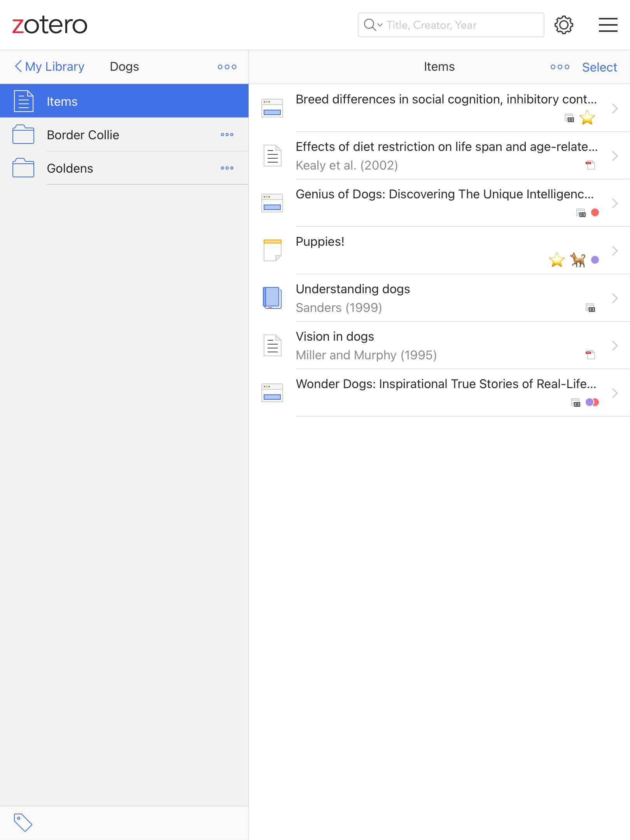Open Border Collie more options
Image resolution: width=630 pixels, height=840 pixels.
[227, 135]
